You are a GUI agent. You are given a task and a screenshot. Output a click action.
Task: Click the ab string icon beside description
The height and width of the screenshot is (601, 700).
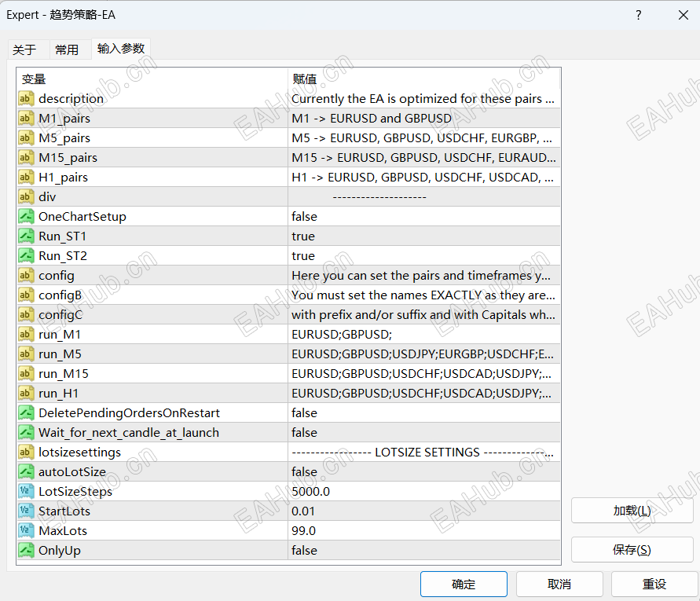(26, 99)
